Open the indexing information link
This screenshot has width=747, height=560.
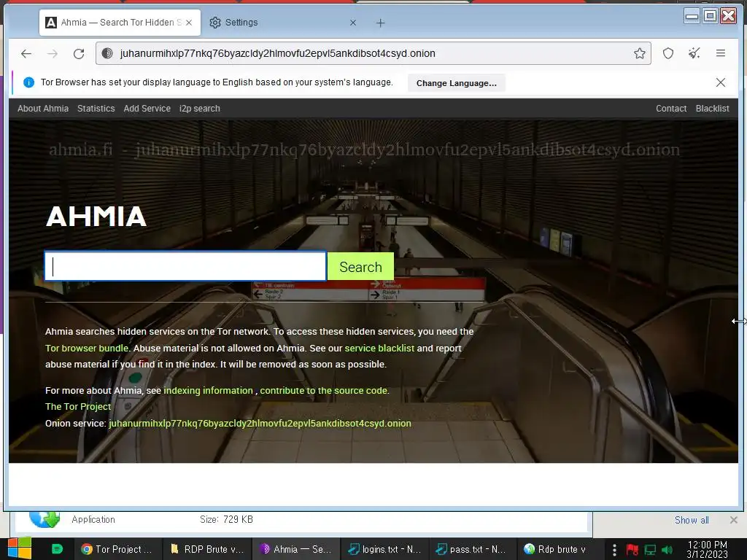tap(208, 391)
